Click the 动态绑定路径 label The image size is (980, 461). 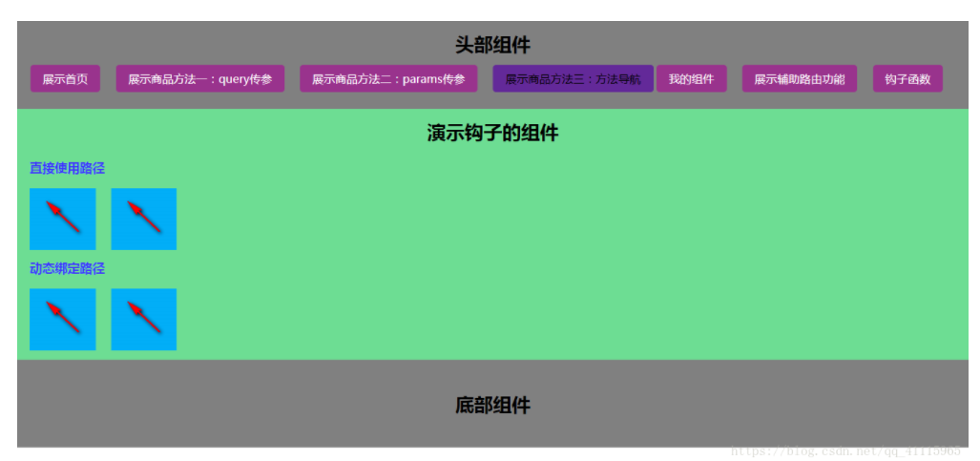pos(67,268)
